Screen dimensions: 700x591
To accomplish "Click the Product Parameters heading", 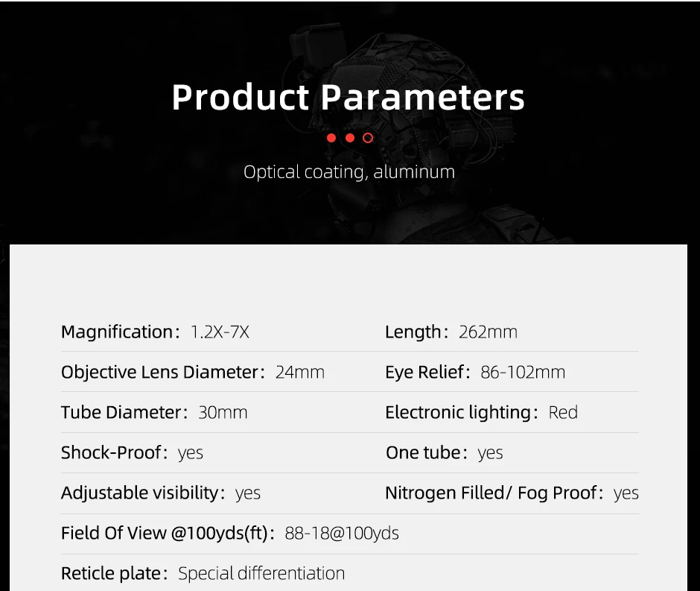I will 349,98.
